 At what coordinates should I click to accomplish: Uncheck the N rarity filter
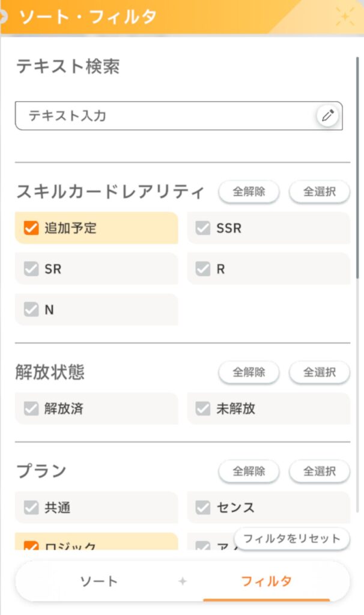pyautogui.click(x=31, y=310)
